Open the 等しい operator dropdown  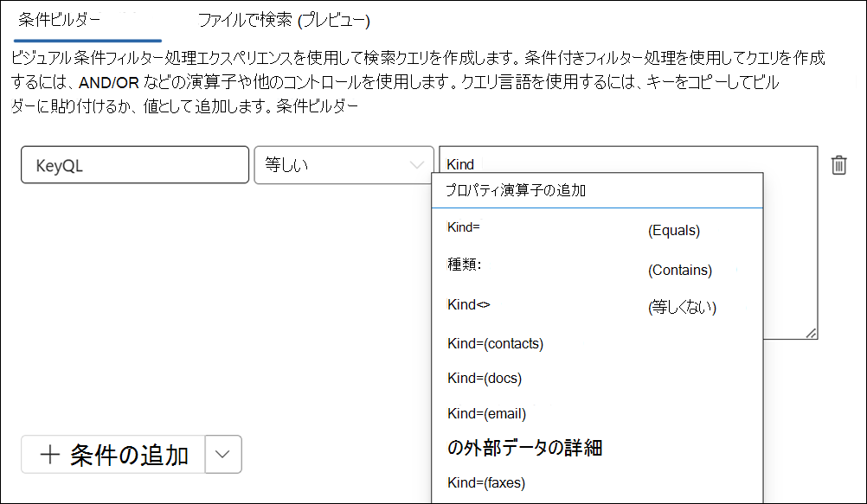tap(344, 164)
